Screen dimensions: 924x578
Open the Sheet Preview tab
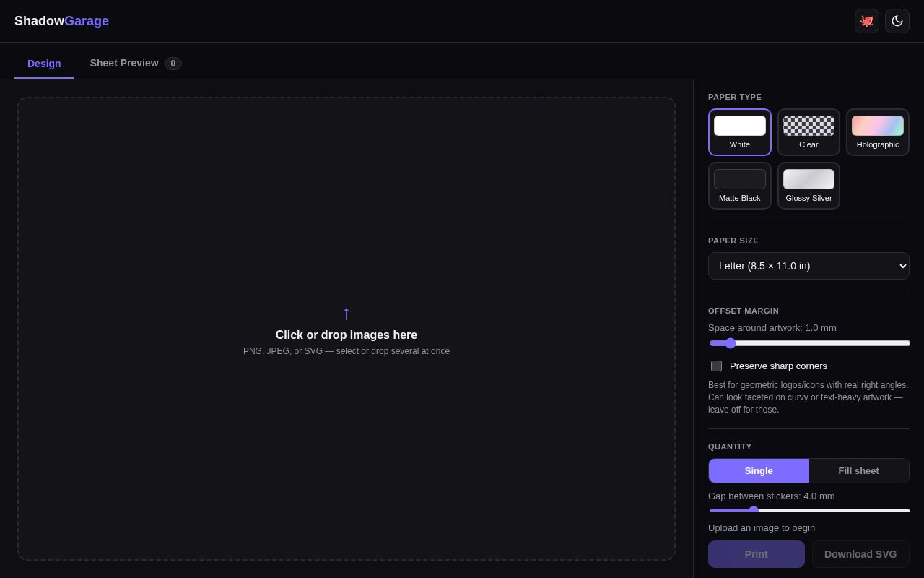[136, 63]
